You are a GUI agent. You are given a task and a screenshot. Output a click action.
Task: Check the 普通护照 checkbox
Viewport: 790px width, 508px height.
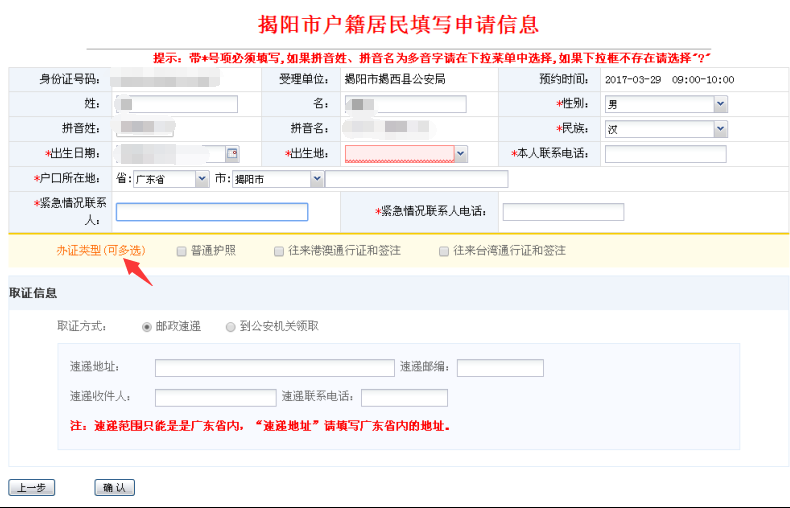(x=181, y=251)
